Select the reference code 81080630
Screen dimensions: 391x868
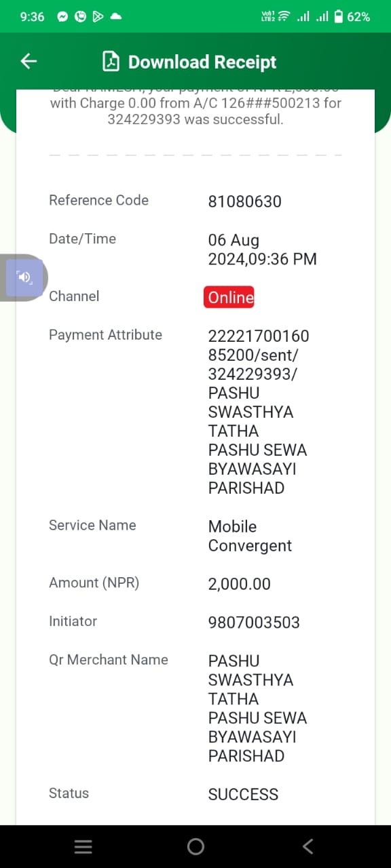245,201
